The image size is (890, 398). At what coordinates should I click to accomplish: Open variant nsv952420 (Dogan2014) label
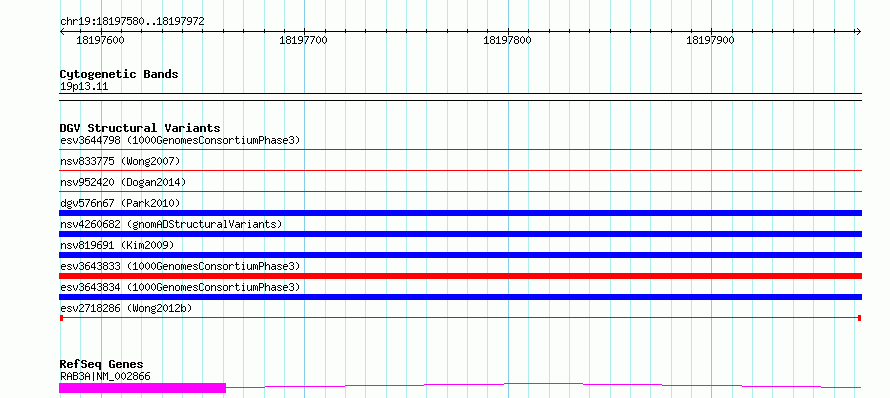tap(123, 182)
